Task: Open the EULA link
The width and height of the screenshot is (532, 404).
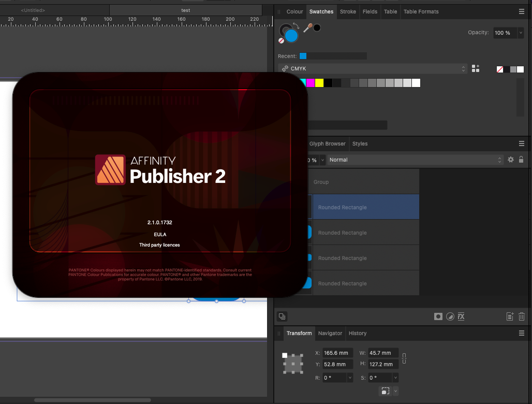Action: (x=160, y=235)
